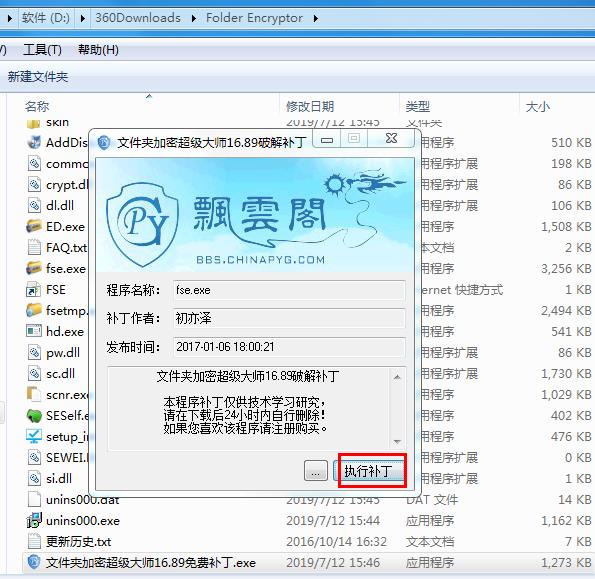Viewport: 595px width, 579px height.
Task: Click the 文件夹加密超级大师16.89免费补丁.exe icon
Action: (34, 562)
